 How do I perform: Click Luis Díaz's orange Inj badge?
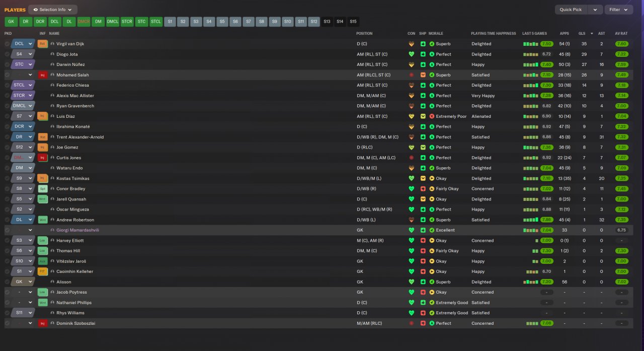pos(42,116)
